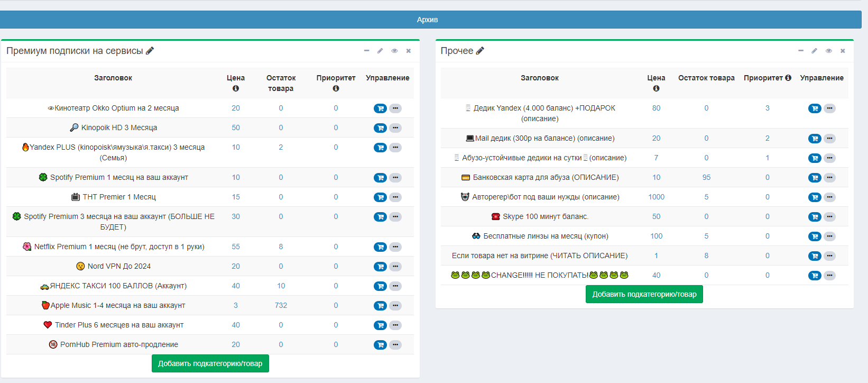Open edit tool in Прочее header
This screenshot has height=383, width=868.
(815, 51)
